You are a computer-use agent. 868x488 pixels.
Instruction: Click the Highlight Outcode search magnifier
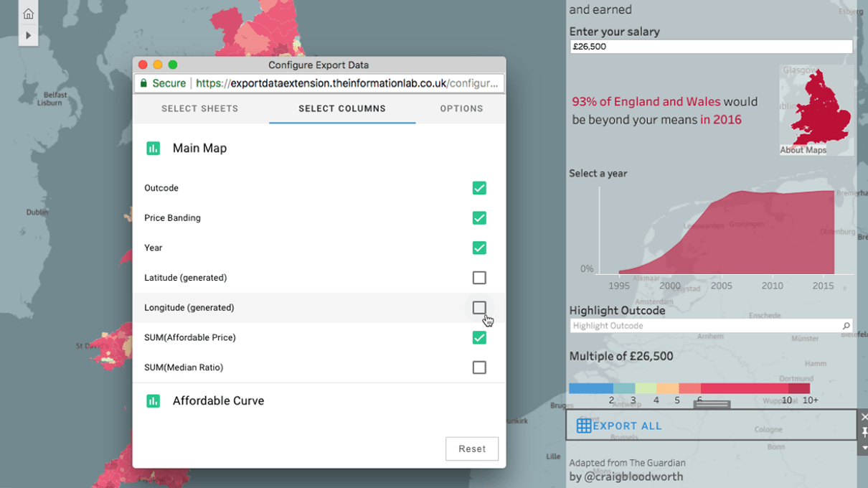click(x=846, y=326)
